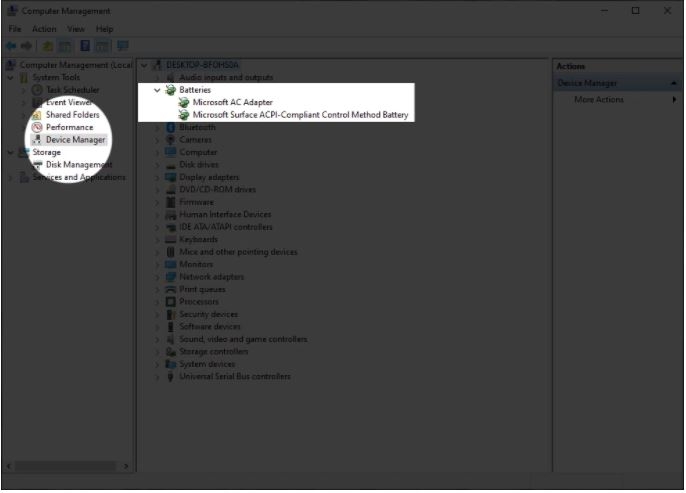Open the Action menu
686x493 pixels.
(44, 29)
